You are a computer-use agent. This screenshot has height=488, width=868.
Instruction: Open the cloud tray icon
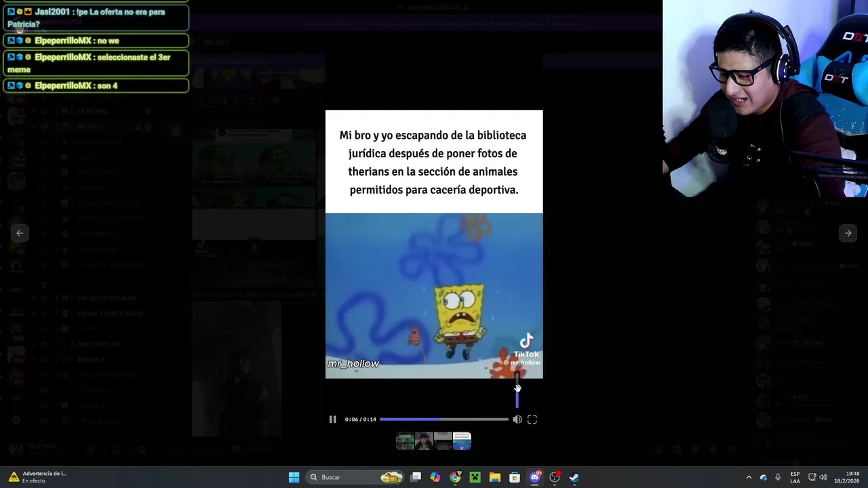click(x=764, y=477)
